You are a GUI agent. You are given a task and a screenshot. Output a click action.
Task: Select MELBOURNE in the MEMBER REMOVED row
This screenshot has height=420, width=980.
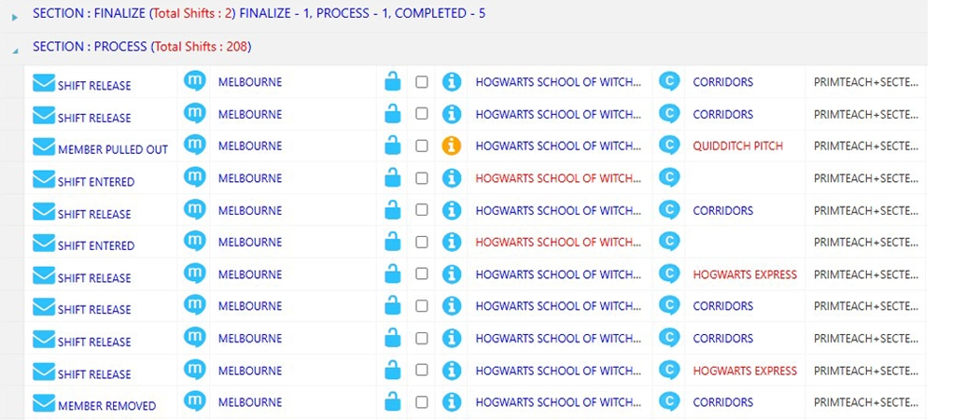250,402
